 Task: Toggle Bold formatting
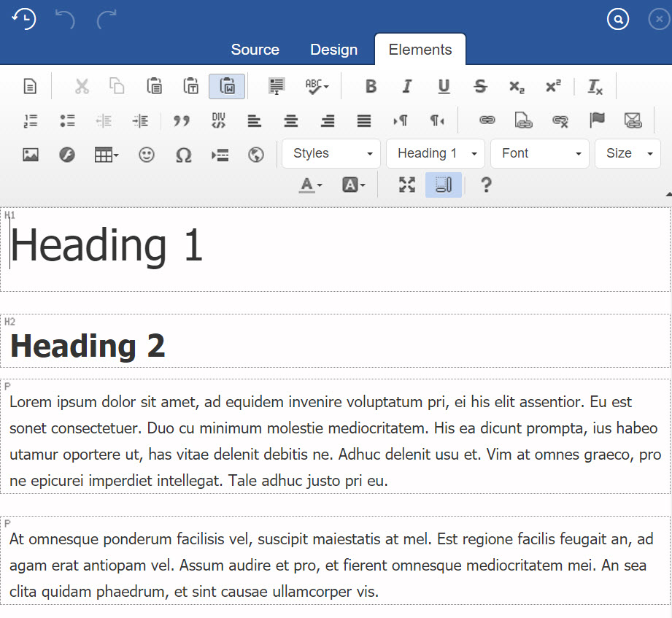tap(371, 86)
